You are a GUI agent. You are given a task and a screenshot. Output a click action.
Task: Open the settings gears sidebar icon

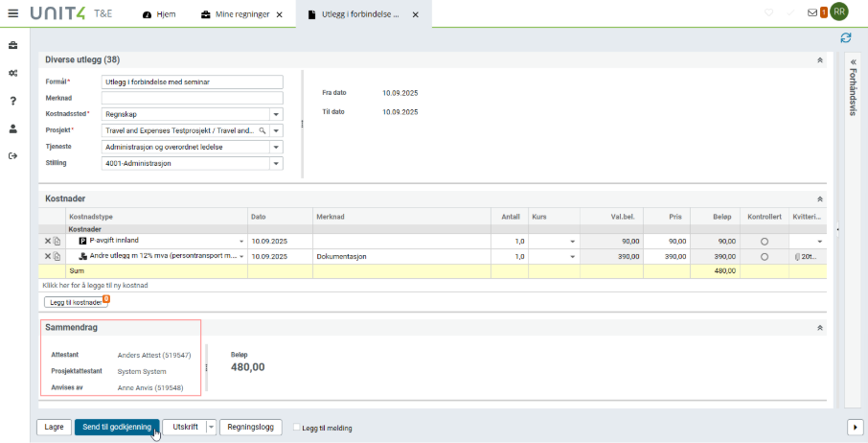13,73
